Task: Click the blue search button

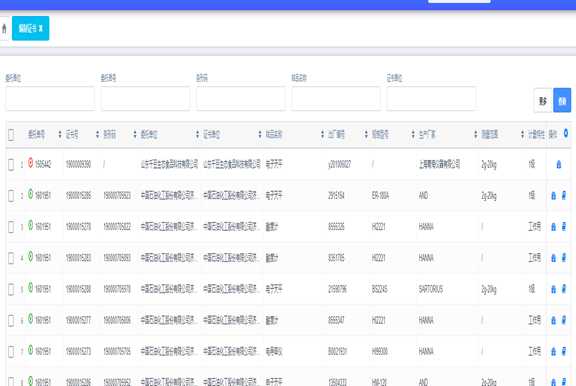Action: point(562,100)
